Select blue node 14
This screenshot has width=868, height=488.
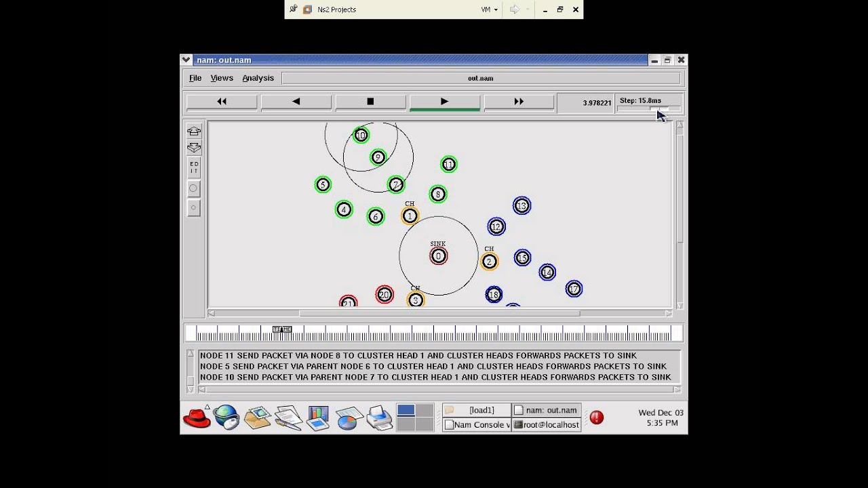click(x=547, y=272)
